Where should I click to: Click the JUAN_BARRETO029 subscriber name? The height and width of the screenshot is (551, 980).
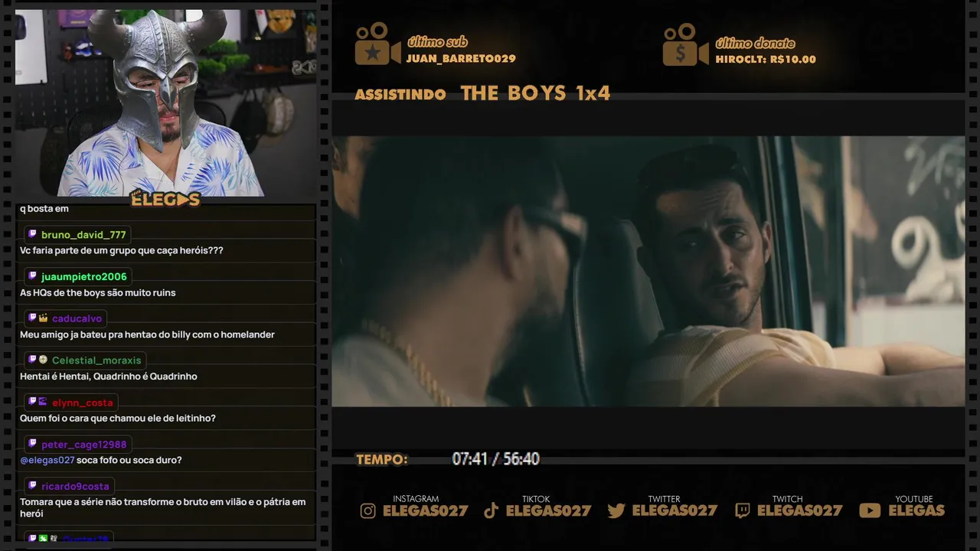coord(461,59)
